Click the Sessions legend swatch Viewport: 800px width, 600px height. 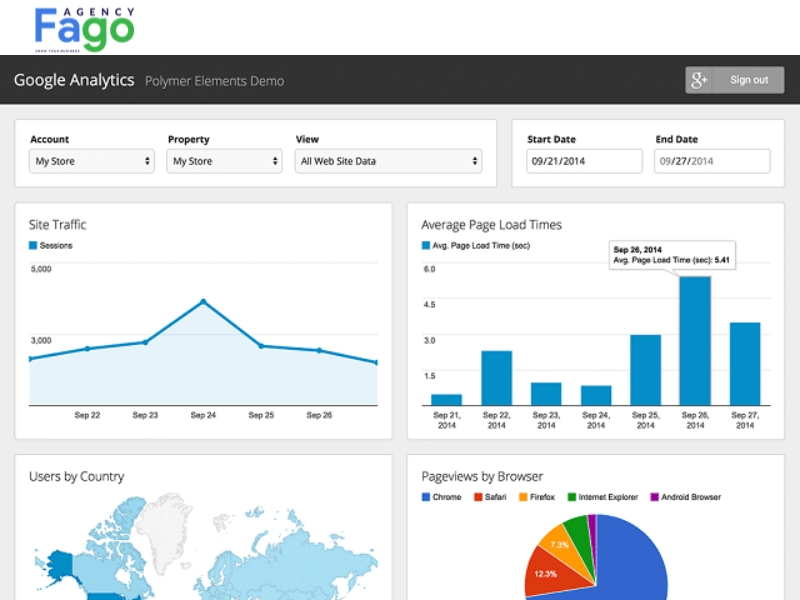click(33, 245)
